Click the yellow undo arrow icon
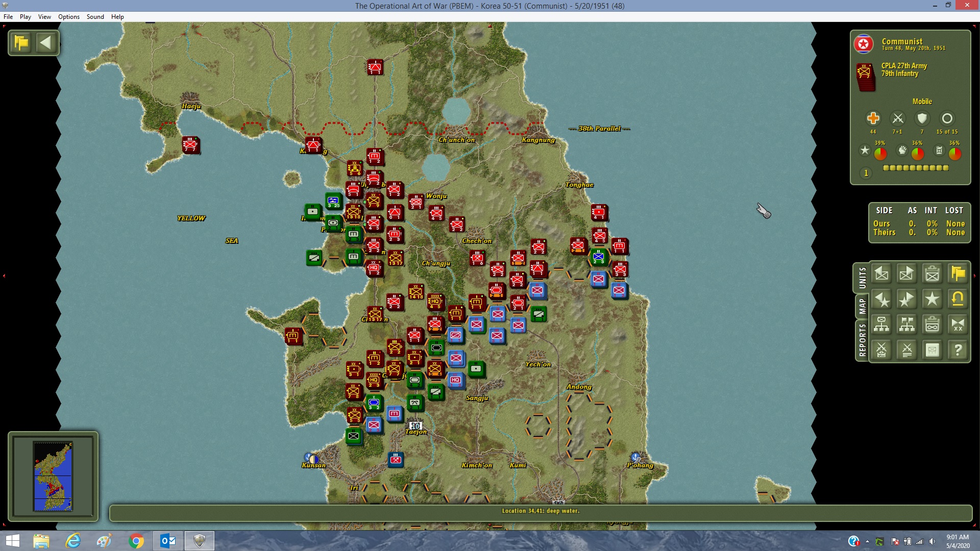 click(958, 299)
